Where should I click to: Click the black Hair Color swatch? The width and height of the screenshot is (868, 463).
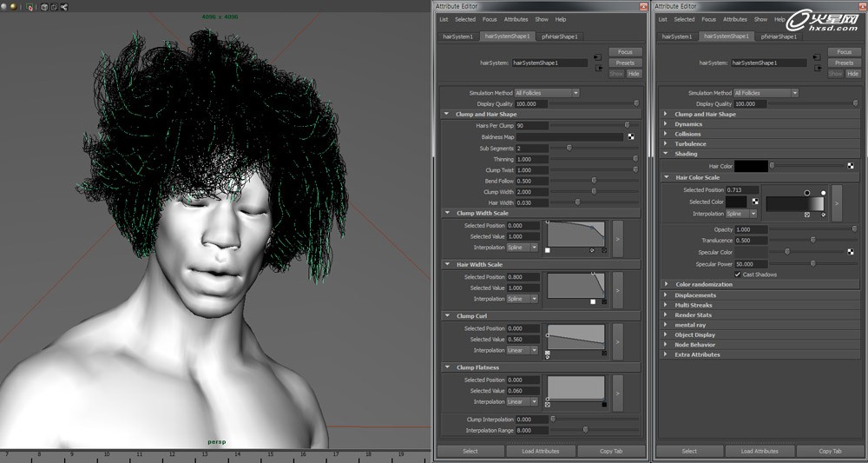751,165
